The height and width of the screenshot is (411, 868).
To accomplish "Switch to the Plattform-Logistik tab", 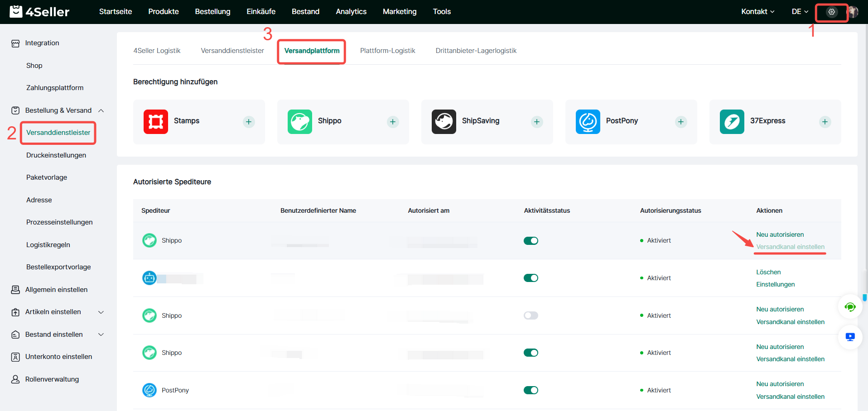I will (387, 51).
